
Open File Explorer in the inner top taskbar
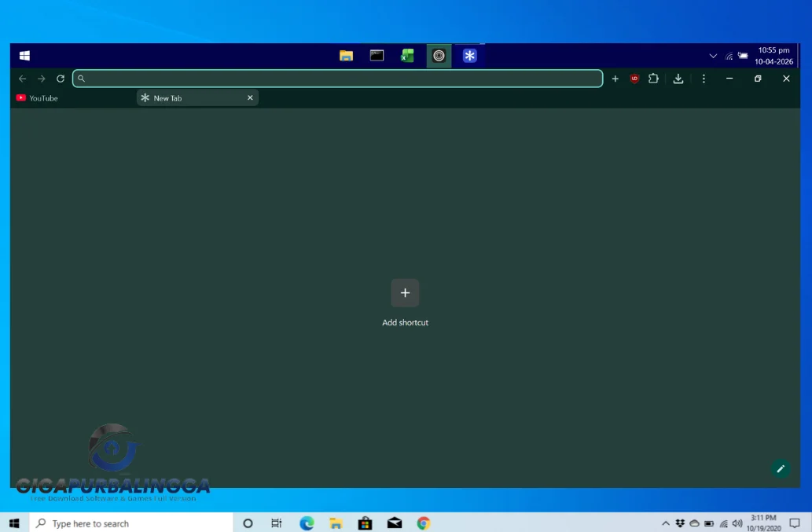(x=346, y=55)
